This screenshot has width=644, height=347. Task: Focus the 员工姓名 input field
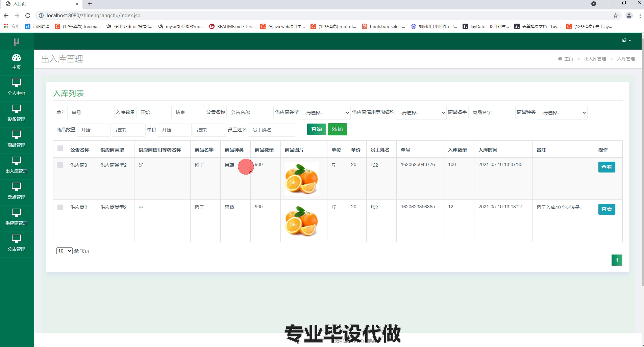pyautogui.click(x=272, y=130)
